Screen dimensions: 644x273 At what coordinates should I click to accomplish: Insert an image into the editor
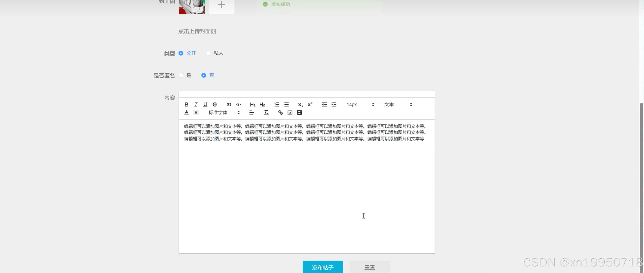pyautogui.click(x=290, y=113)
